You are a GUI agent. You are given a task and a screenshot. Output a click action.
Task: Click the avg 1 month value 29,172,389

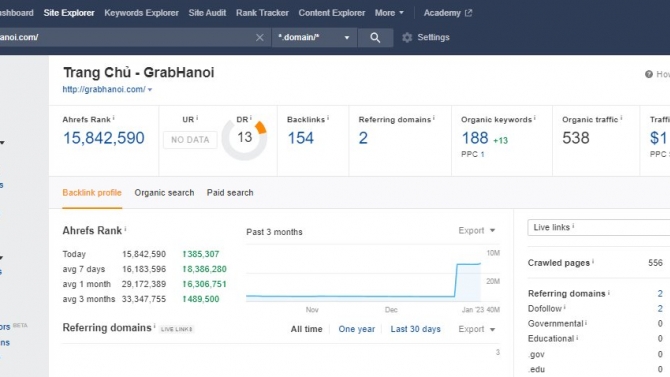click(144, 284)
